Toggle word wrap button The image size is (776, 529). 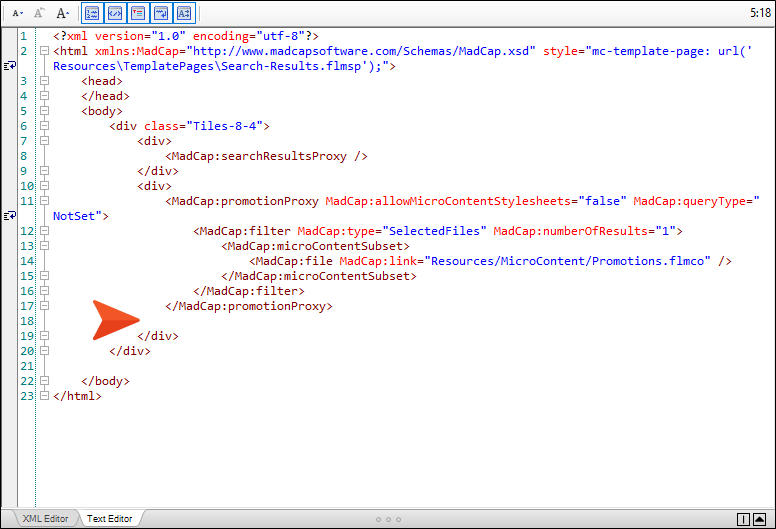[x=161, y=13]
